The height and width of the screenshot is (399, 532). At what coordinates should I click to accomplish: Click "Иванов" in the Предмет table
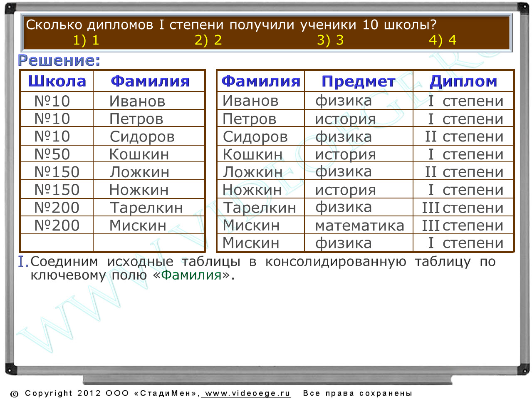[x=250, y=101]
